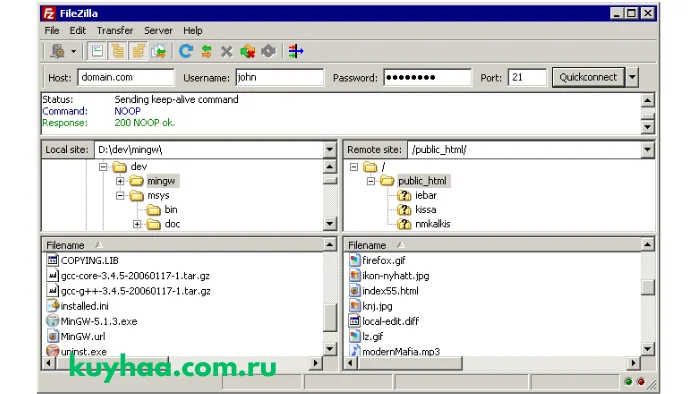700x394 pixels.
Task: Click the Port input field
Action: click(527, 77)
